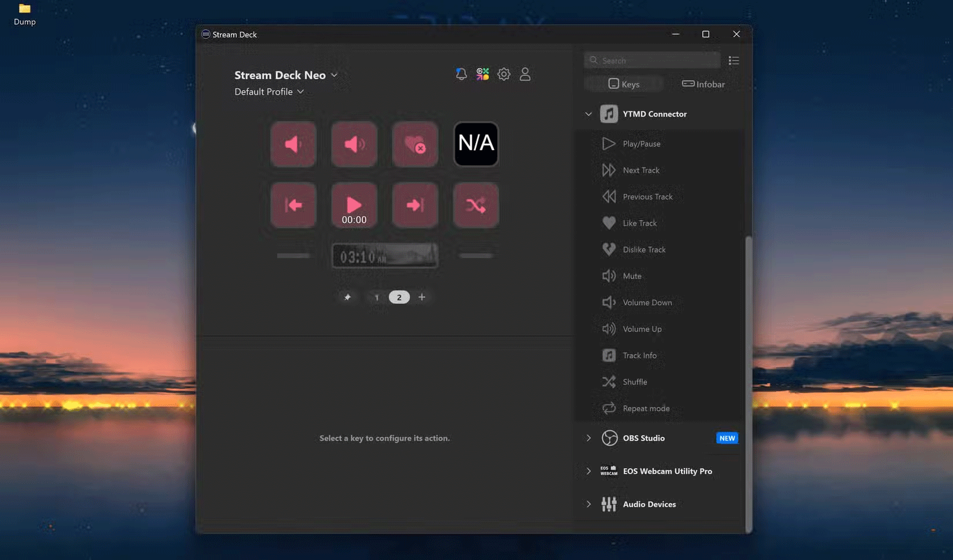Click in the actions Search field
Image resolution: width=953 pixels, height=560 pixels.
point(652,60)
